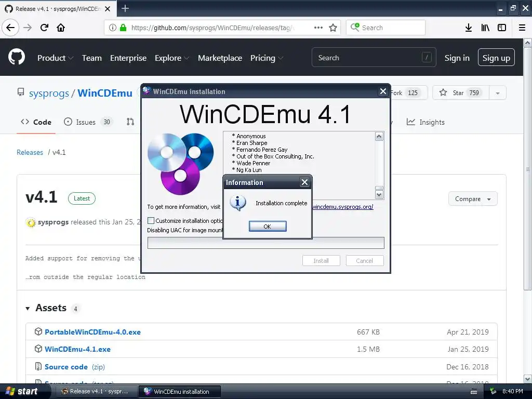The image size is (532, 399).
Task: Click the site information icon in address bar
Action: tap(113, 28)
